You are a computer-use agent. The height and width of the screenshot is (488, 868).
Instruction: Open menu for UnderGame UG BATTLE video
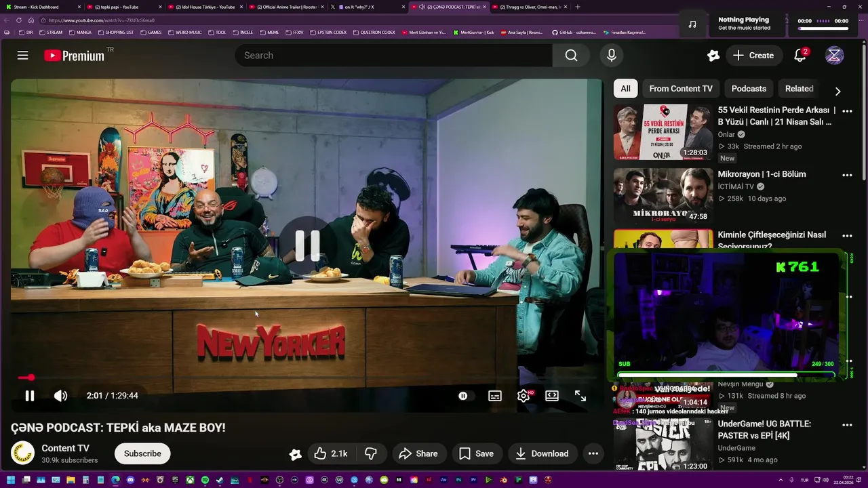[x=847, y=425]
